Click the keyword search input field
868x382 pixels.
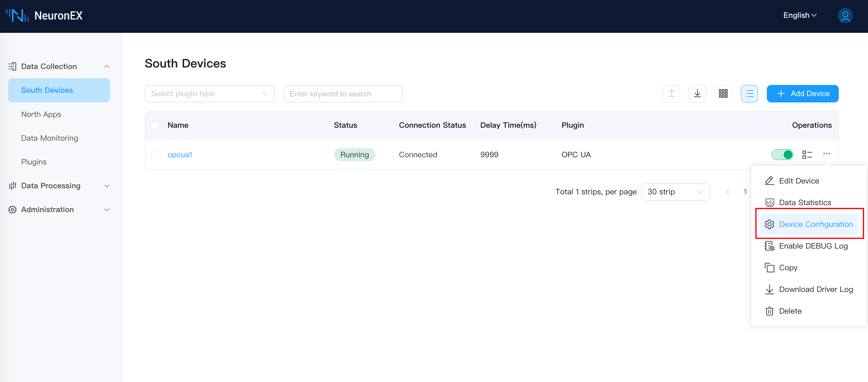(343, 93)
